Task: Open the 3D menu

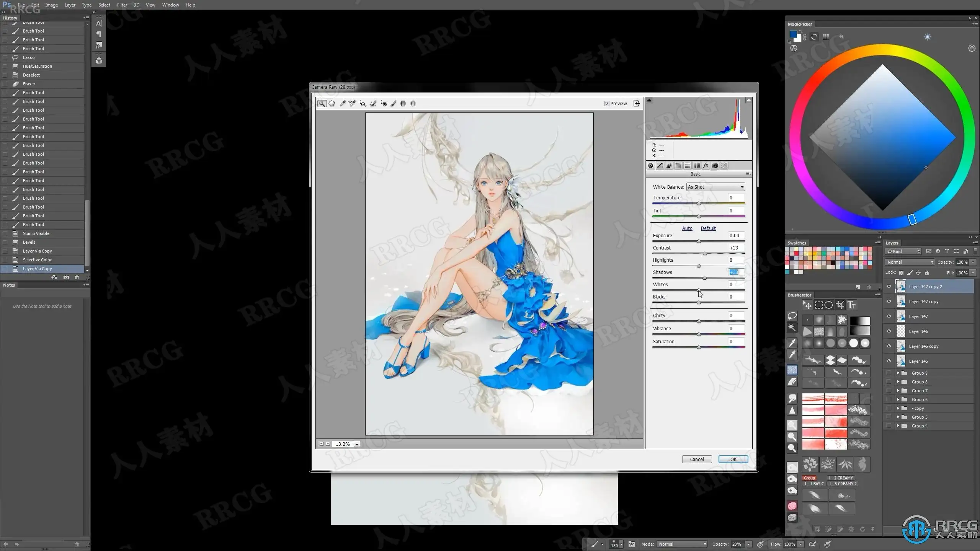Action: [136, 5]
